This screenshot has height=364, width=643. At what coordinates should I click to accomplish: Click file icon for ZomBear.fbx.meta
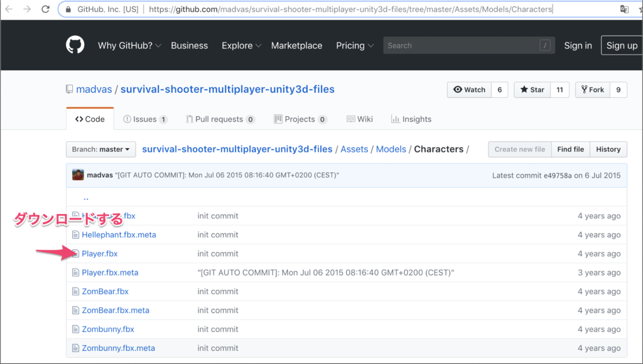75,310
